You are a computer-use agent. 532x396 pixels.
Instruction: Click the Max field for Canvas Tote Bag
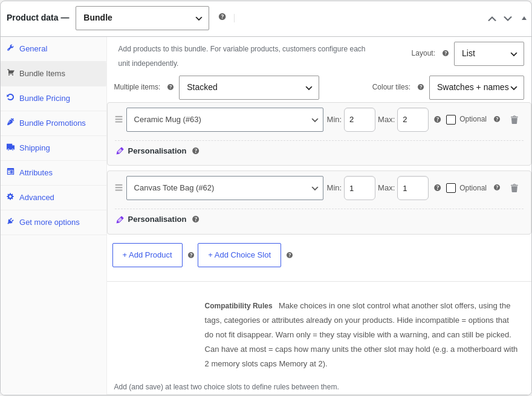[x=412, y=188]
